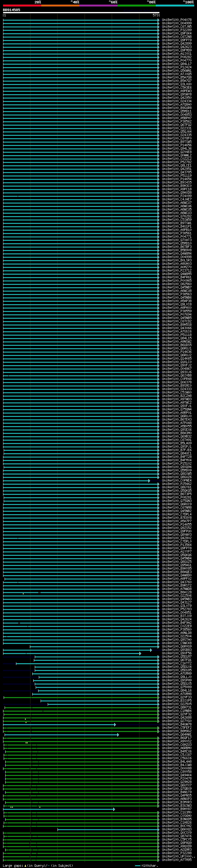Select the query ID BB914585
The width and height of the screenshot is (197, 868).
pyautogui.click(x=11, y=10)
